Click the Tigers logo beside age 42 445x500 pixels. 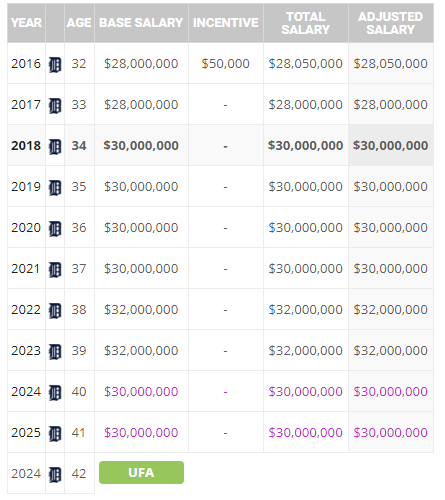[55, 475]
